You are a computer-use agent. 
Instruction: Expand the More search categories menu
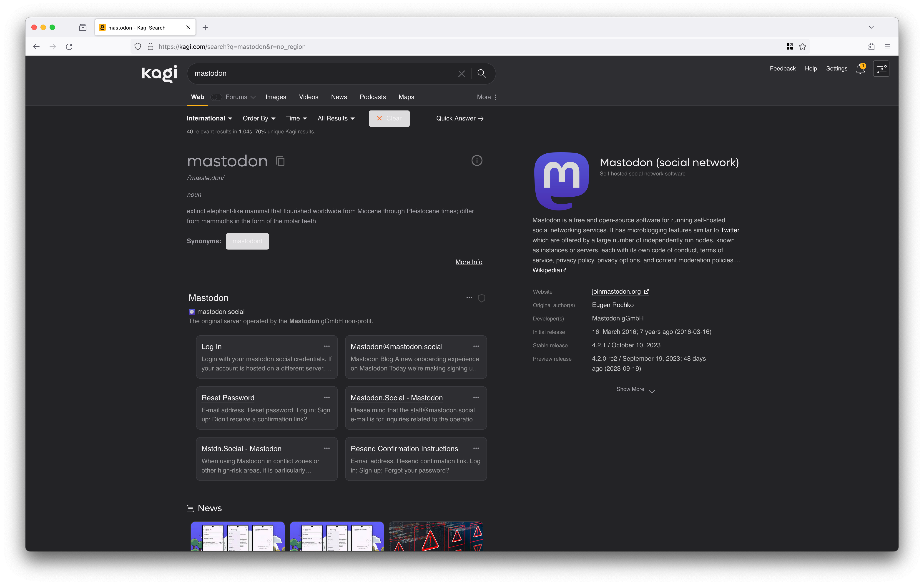click(487, 97)
